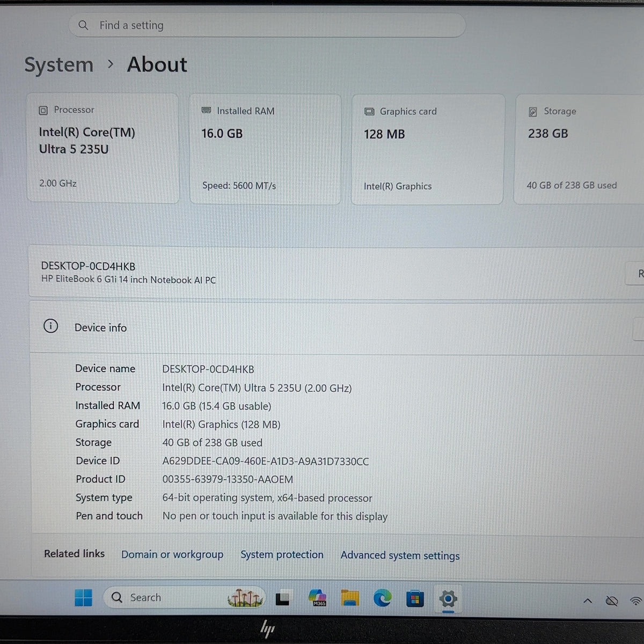Open the Domain or workgroup link

click(x=172, y=554)
